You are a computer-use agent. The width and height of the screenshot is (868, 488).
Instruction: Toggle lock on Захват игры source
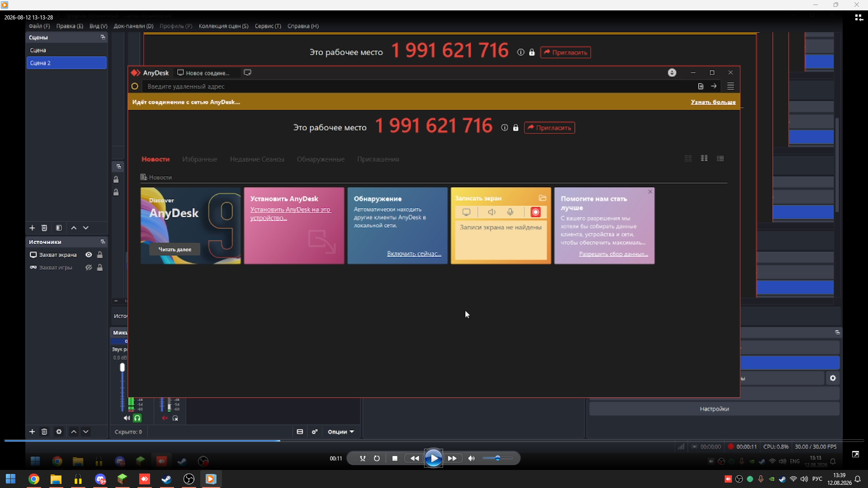click(100, 267)
